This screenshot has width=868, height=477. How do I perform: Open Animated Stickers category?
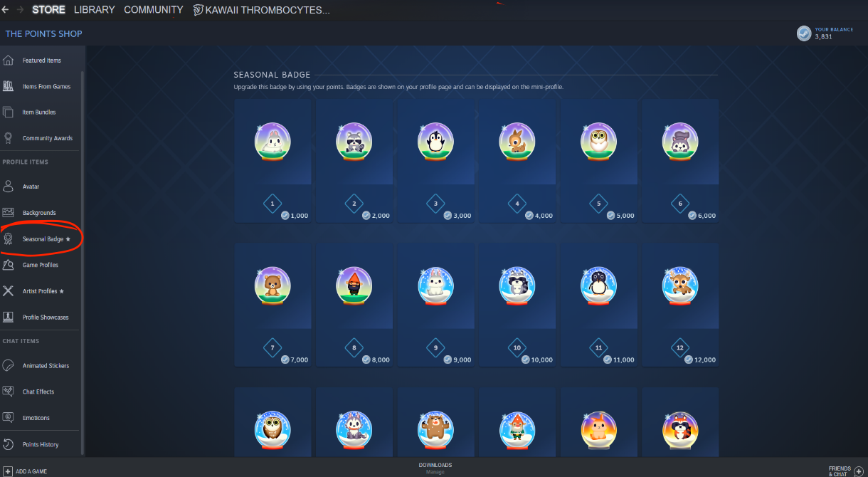point(46,365)
